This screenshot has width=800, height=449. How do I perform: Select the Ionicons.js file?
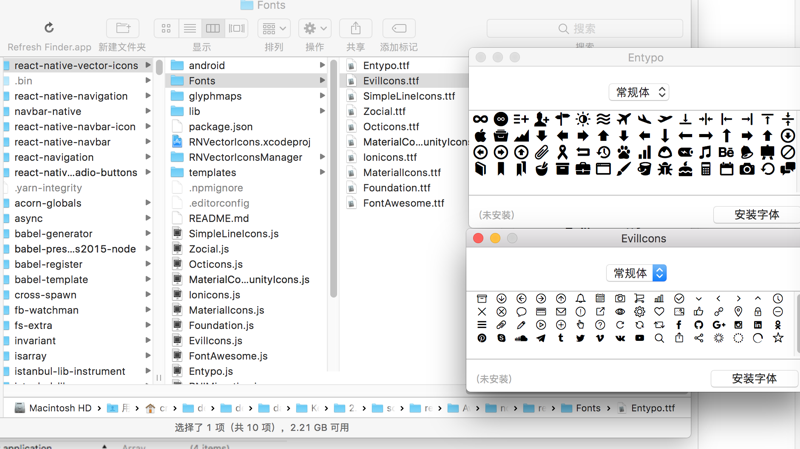[214, 295]
